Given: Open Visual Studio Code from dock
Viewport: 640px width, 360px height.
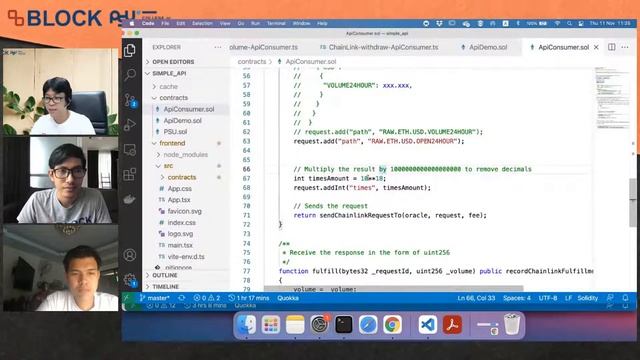Looking at the screenshot, I should pyautogui.click(x=427, y=325).
